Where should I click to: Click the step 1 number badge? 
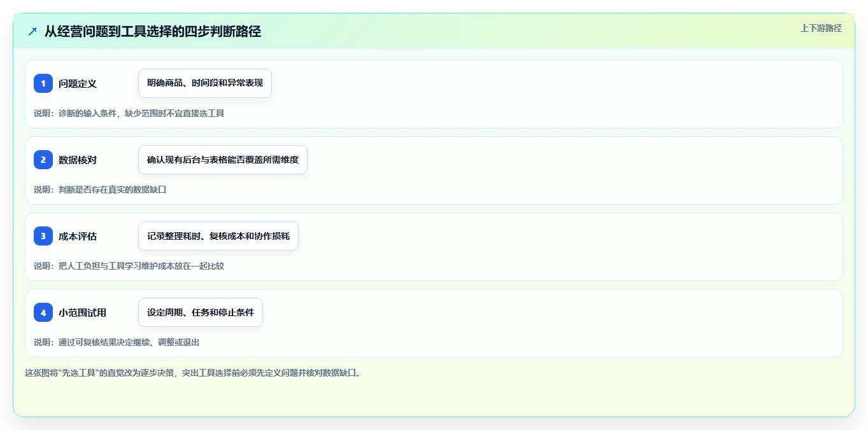[43, 83]
